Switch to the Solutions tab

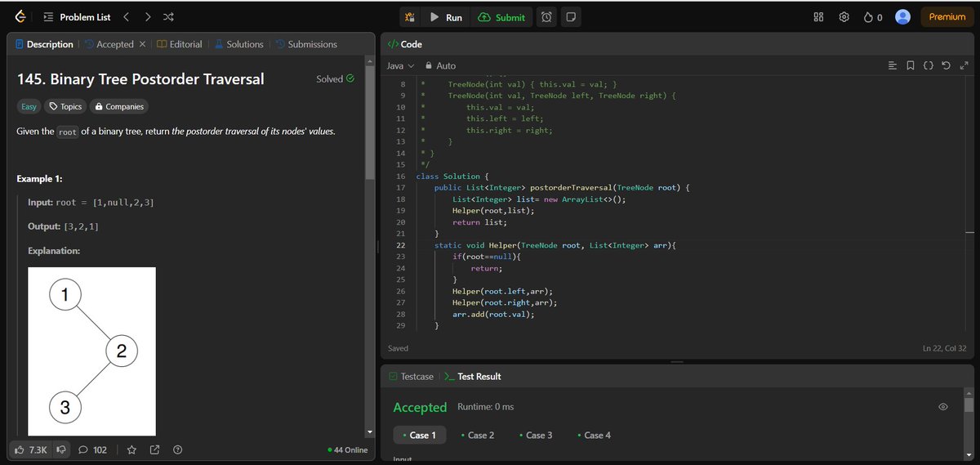[239, 44]
